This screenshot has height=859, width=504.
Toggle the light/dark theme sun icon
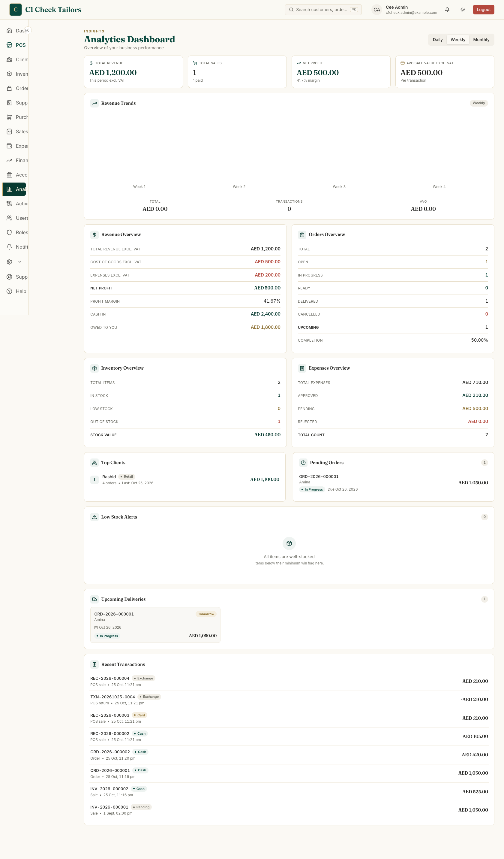tap(463, 10)
